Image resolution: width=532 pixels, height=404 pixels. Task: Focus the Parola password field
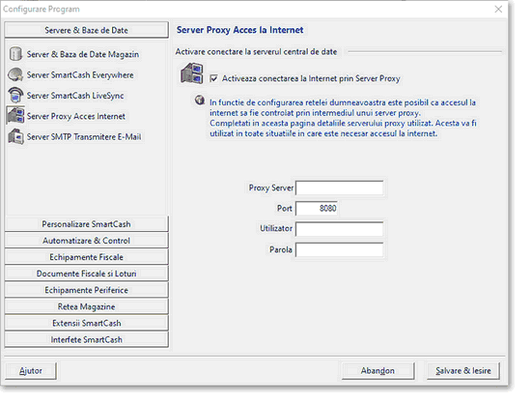pyautogui.click(x=339, y=249)
